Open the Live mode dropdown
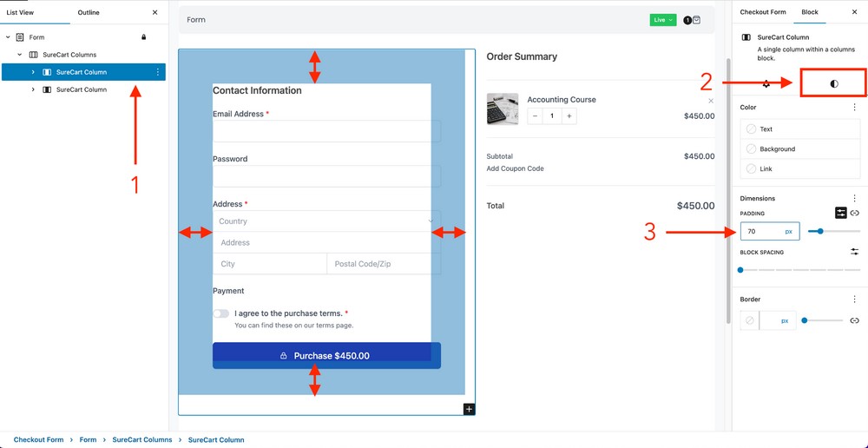868x448 pixels. point(663,20)
